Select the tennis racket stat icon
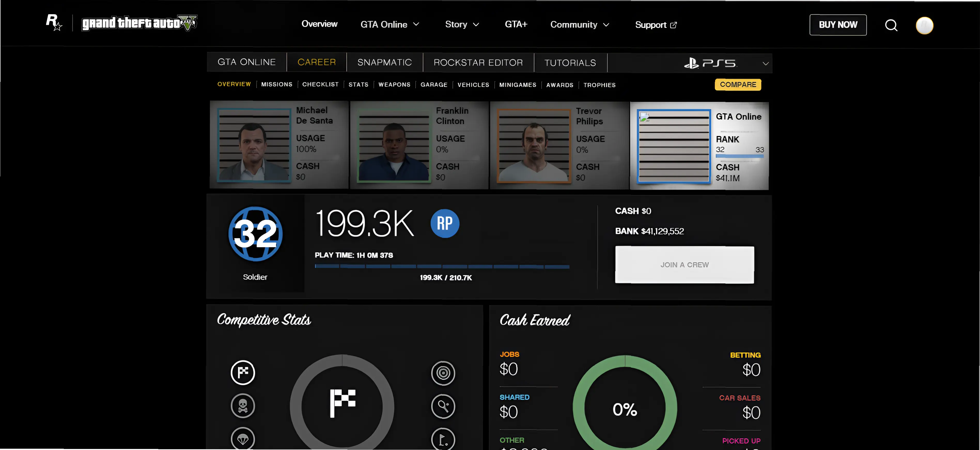 pos(443,406)
